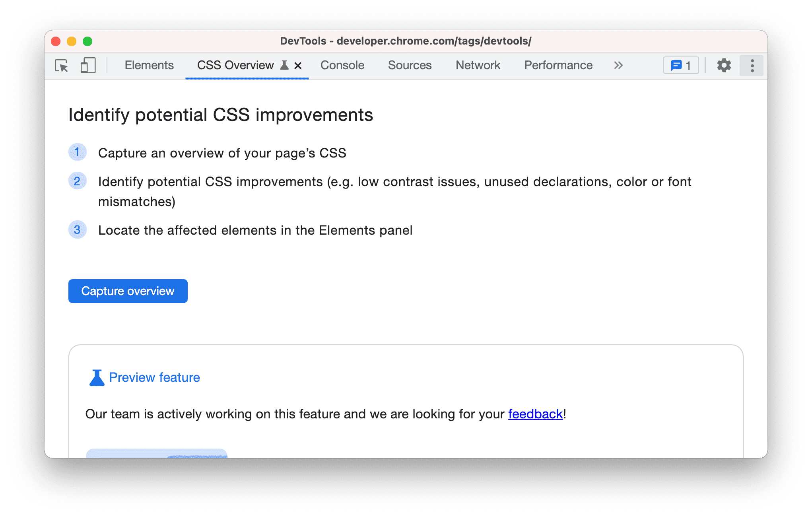Click the Capture overview button

coord(128,290)
